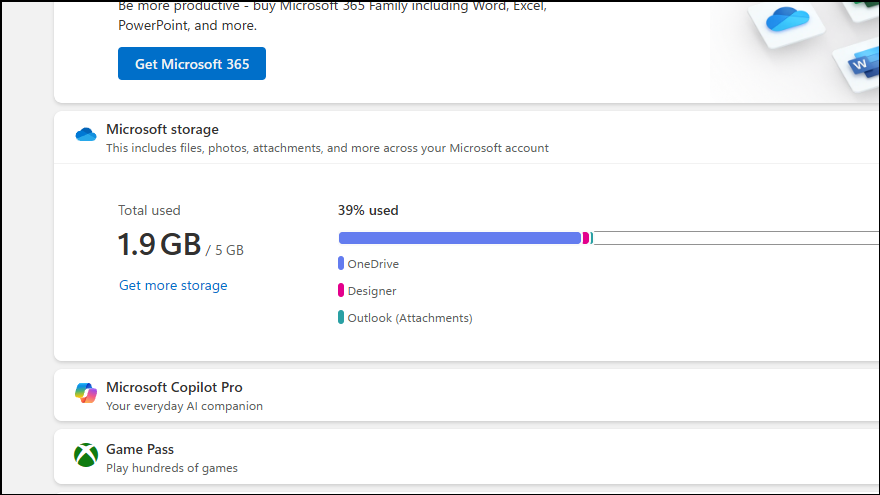The width and height of the screenshot is (880, 495).
Task: Click the Xbox Game Pass icon
Action: 86,455
